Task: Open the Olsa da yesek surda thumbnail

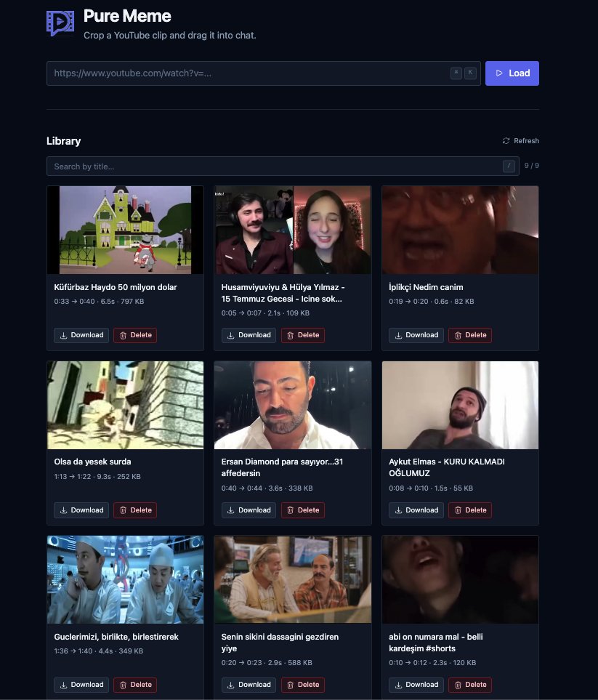Action: [x=126, y=405]
